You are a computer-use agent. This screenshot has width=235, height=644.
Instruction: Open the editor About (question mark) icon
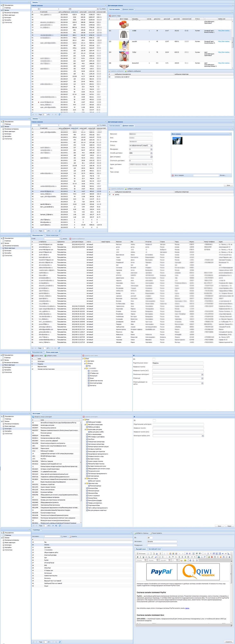coord(197,561)
